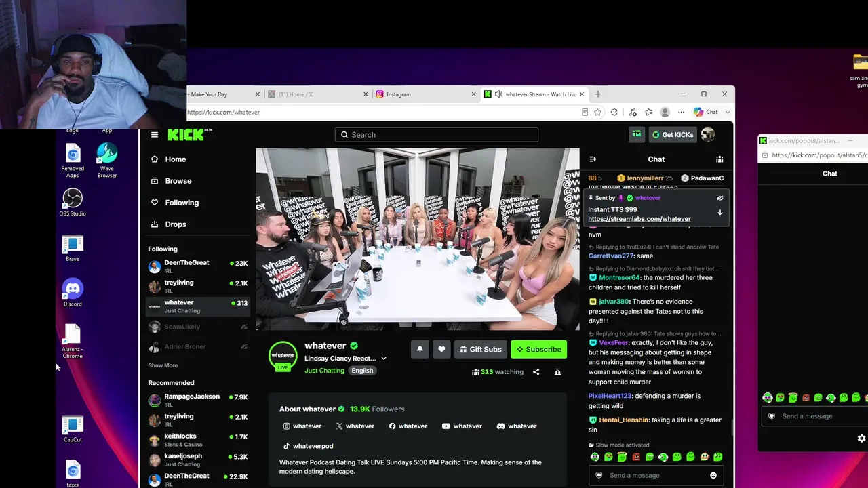Select treyliving in the Following list
The width and height of the screenshot is (868, 488).
pyautogui.click(x=198, y=286)
